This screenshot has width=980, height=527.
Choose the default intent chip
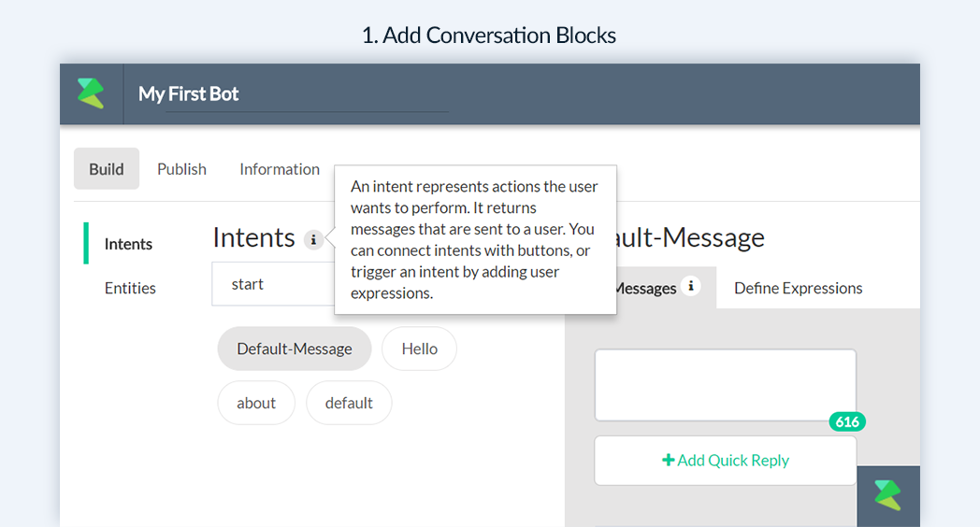tap(349, 403)
